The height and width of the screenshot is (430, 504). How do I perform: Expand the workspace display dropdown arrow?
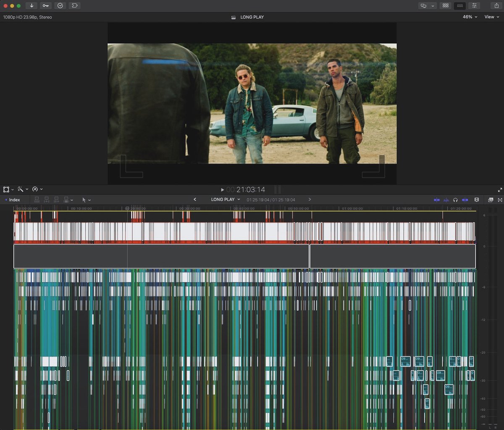[x=433, y=6]
